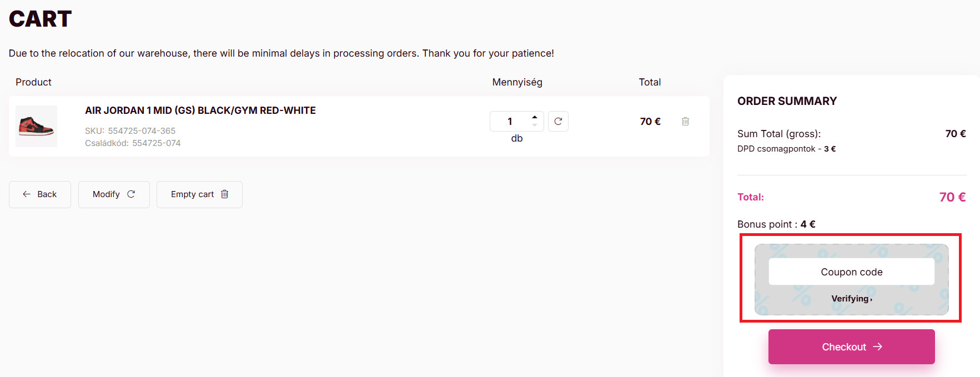
Task: Click the DPD csomagpontok shipping line
Action: pyautogui.click(x=786, y=149)
